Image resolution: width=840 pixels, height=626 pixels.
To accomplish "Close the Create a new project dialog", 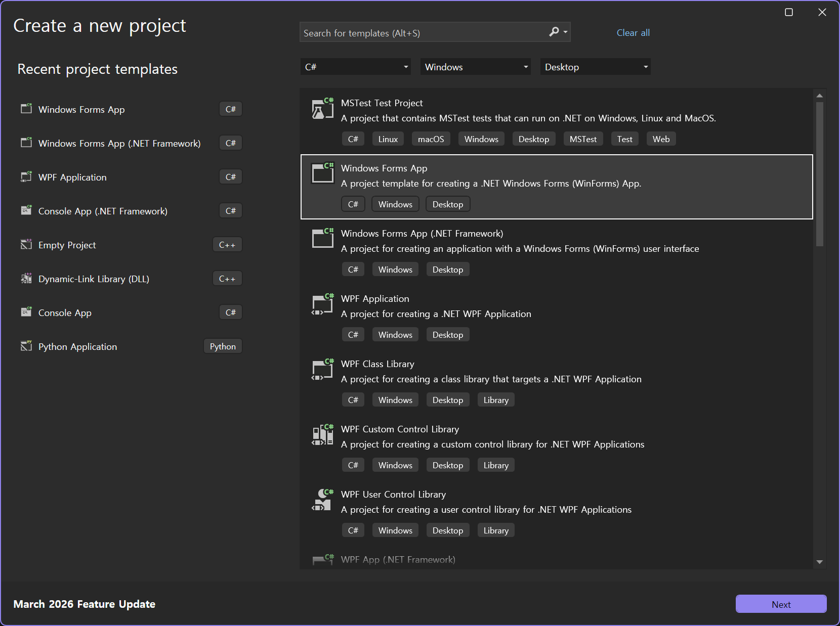I will [822, 12].
